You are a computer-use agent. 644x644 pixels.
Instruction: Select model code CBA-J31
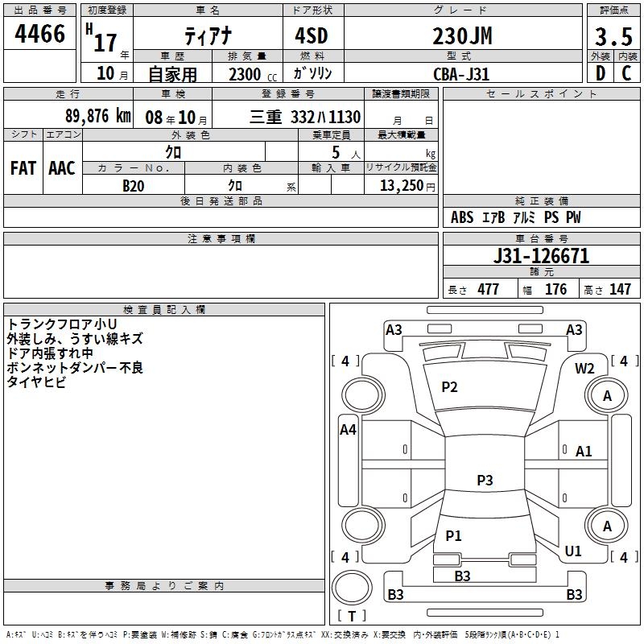coord(461,74)
